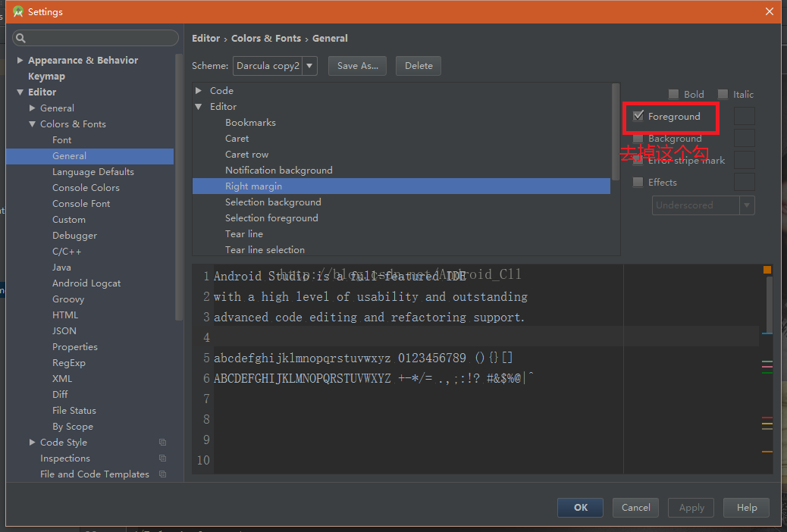Click the copy icon beside Inspections
The width and height of the screenshot is (787, 532).
162,458
